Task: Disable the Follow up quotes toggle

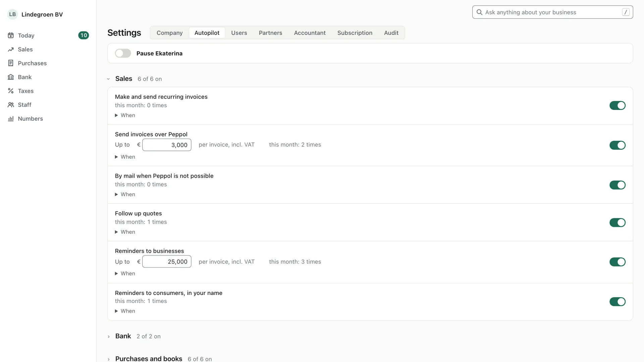Action: pos(618,223)
